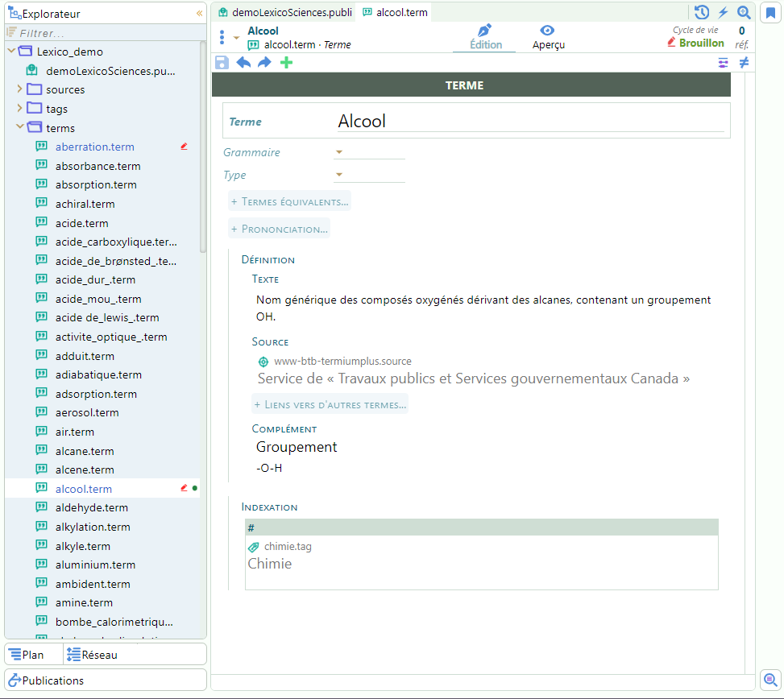
Task: Click the Brouillon lifecycle status
Action: 696,43
